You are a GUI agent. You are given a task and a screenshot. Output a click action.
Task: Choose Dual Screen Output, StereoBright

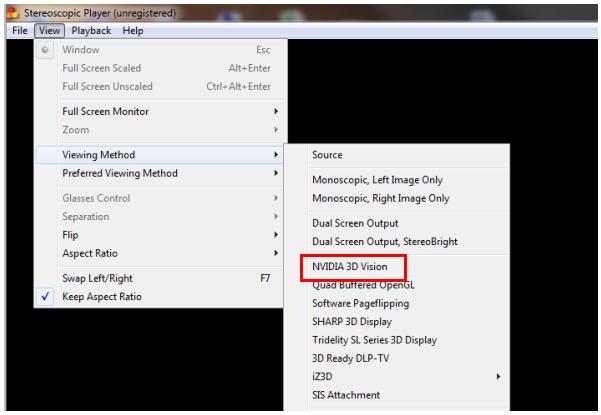[x=385, y=241]
